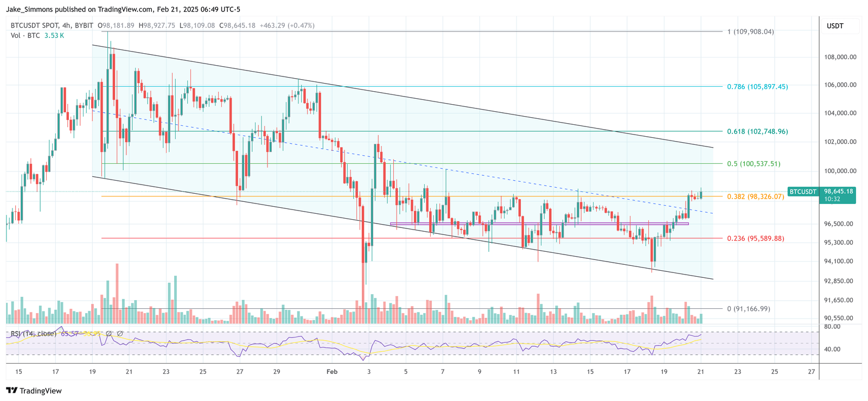Click the date 25 after Feb on time axis
The height and width of the screenshot is (401, 868).
click(774, 372)
